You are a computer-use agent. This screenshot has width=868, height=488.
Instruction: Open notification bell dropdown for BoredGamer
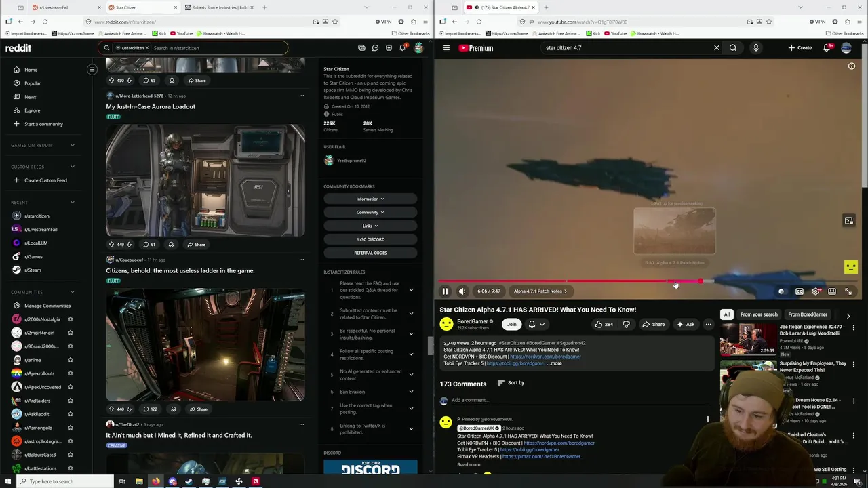tap(536, 324)
